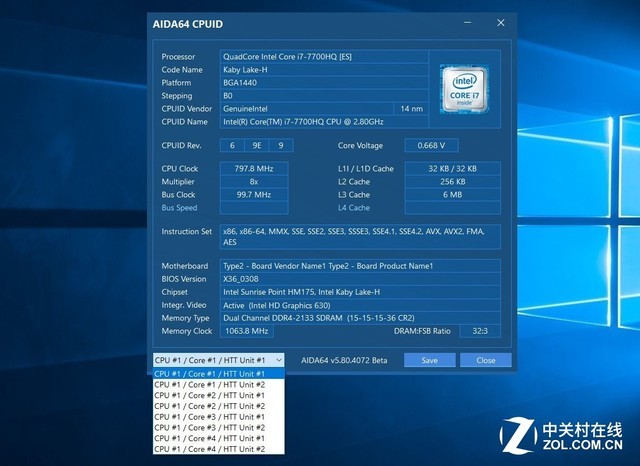
Task: Click the Close button
Action: (x=486, y=360)
